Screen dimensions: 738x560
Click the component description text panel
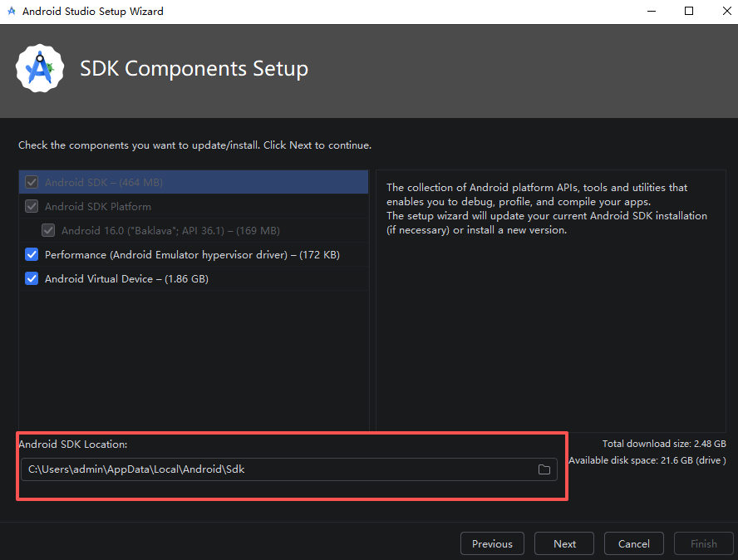[x=551, y=300]
